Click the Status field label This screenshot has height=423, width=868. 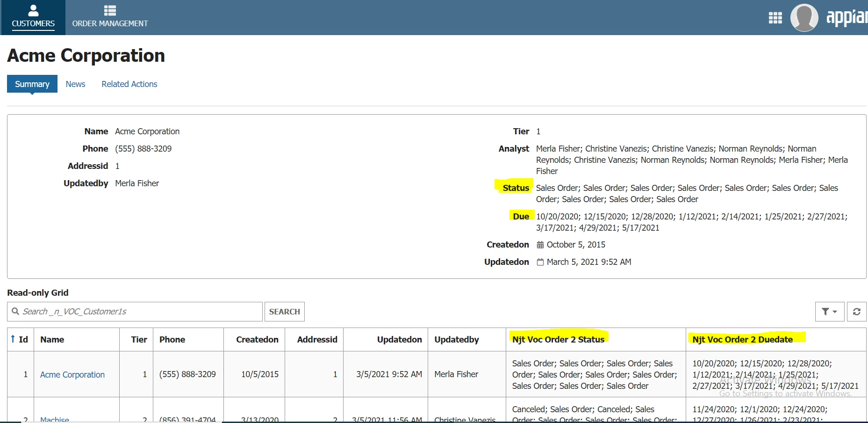[516, 188]
